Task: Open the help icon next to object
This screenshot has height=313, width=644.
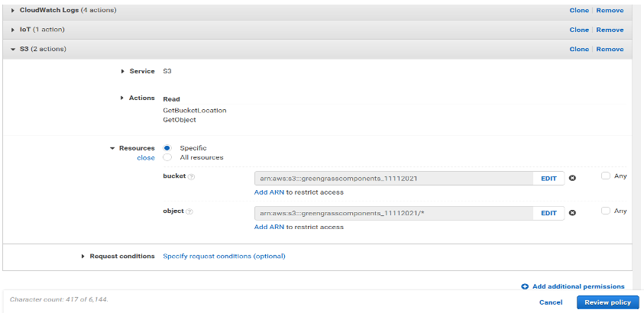Action: coord(189,211)
